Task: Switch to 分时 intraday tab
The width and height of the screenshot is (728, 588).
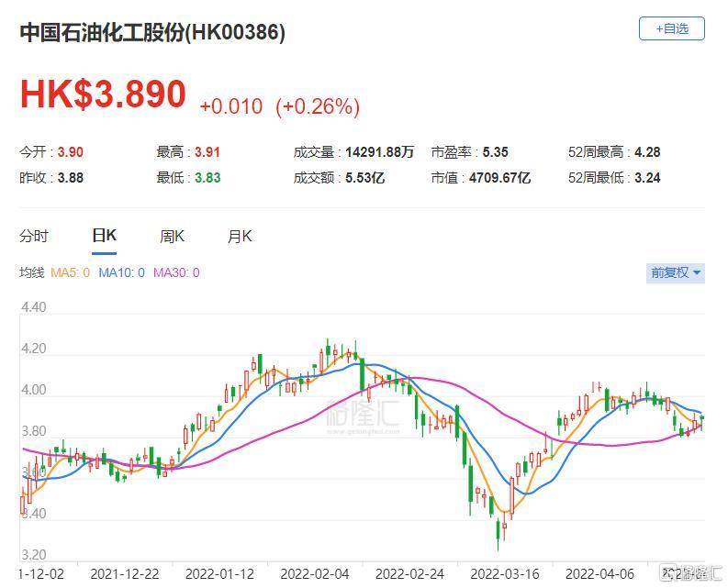Action: point(34,237)
